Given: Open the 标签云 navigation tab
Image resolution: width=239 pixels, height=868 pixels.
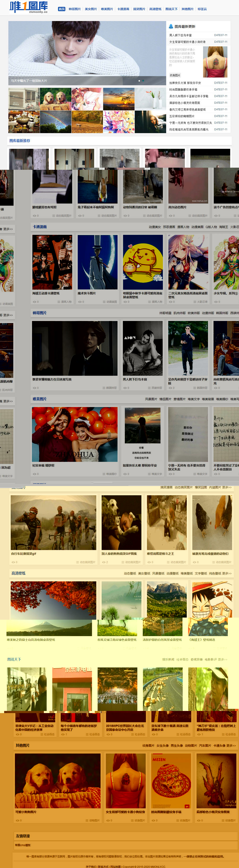Looking at the screenshot, I should (202, 9).
